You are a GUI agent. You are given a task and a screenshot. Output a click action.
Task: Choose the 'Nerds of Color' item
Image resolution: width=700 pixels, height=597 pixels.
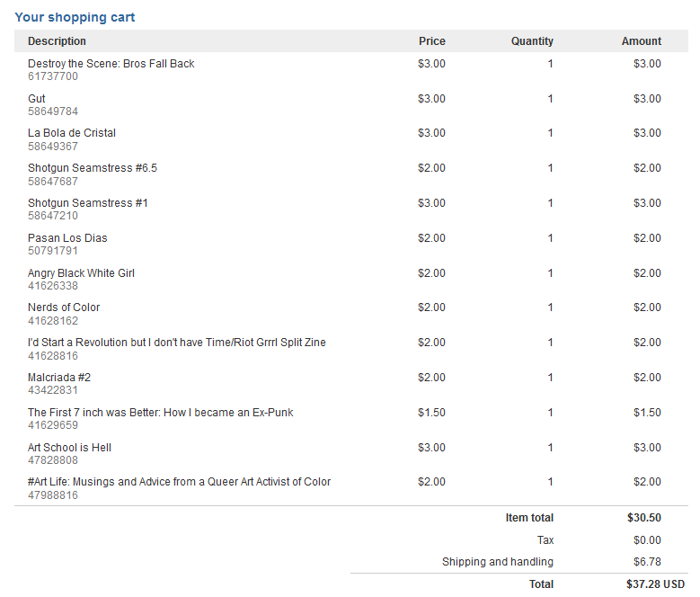click(x=64, y=307)
